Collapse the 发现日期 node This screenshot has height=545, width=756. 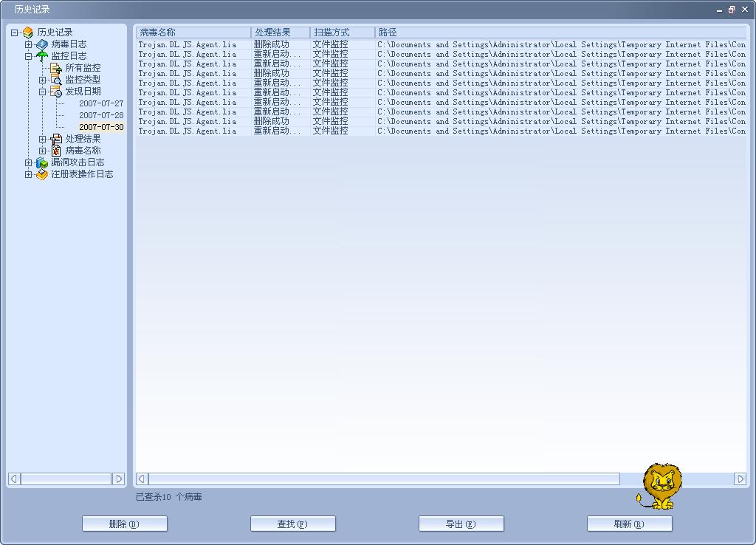[42, 92]
